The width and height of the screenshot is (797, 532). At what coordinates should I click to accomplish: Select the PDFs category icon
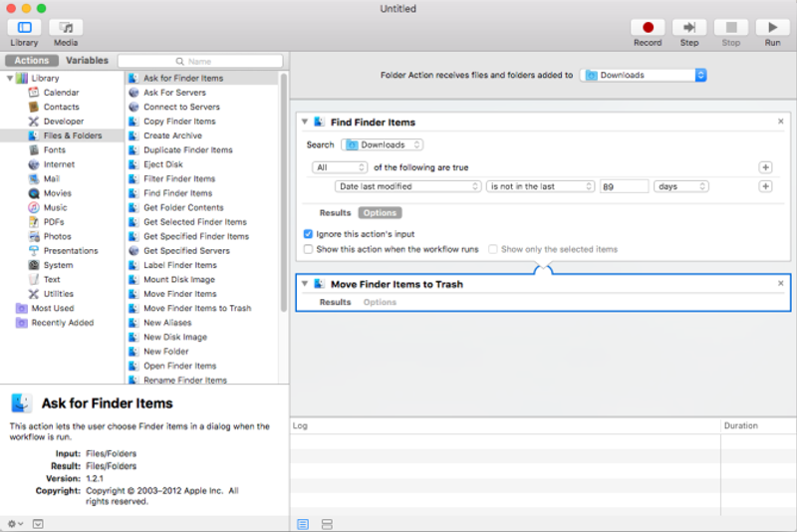click(34, 222)
